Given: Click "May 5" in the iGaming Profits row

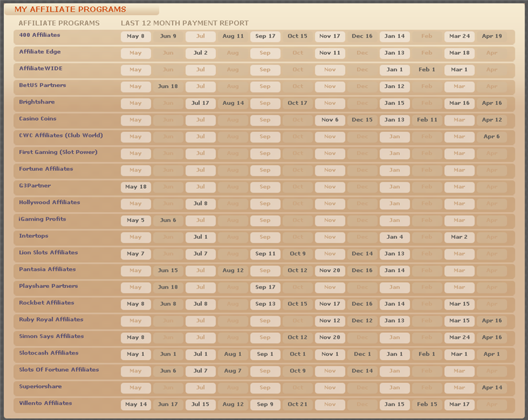Looking at the screenshot, I should [x=136, y=221].
